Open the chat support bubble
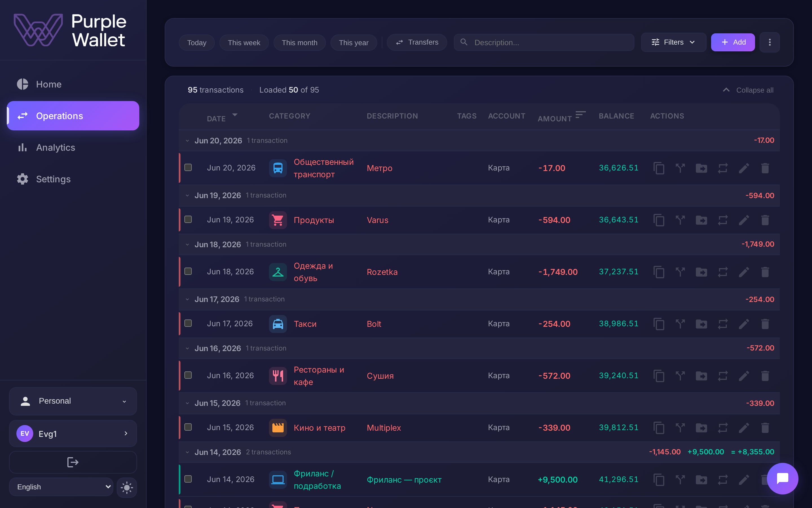 782,478
